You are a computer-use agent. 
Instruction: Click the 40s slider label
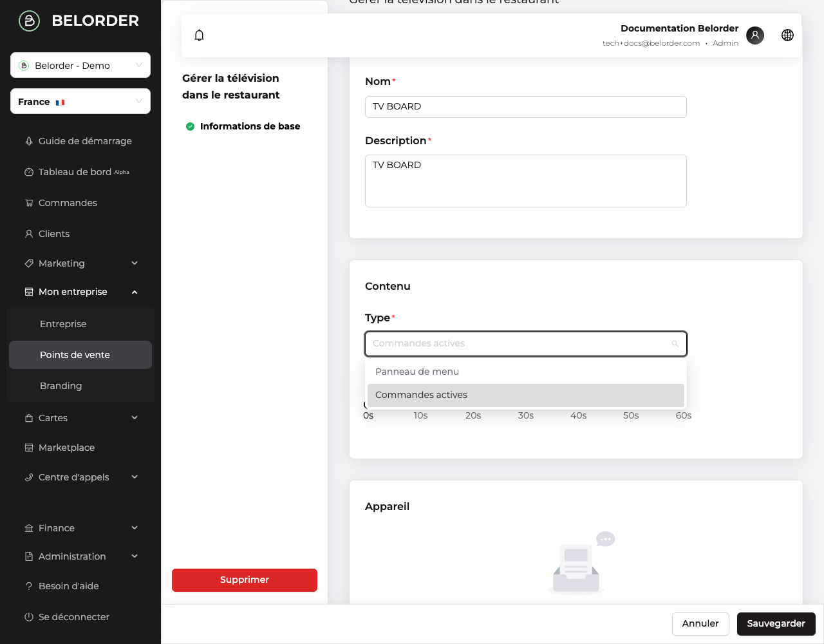[579, 416]
